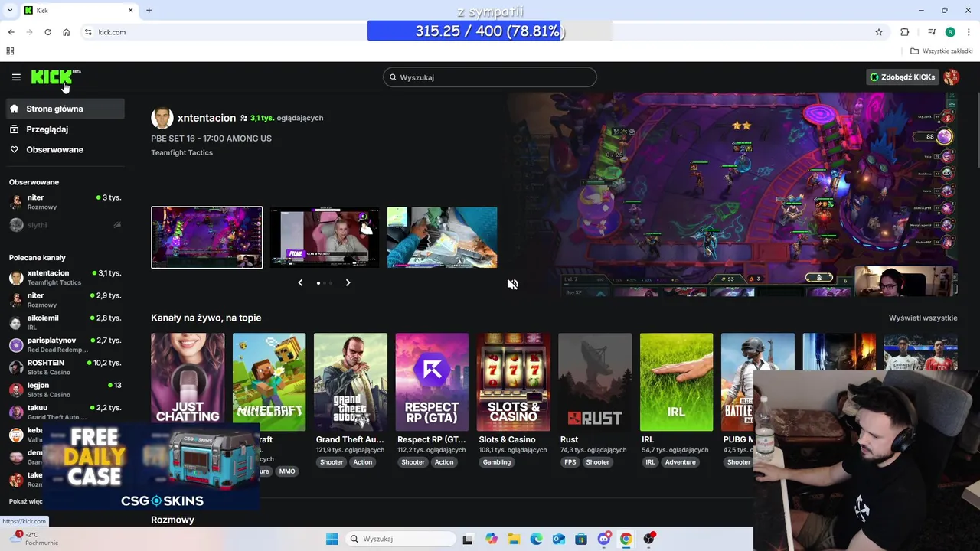Screen dimensions: 980x551
Task: Show the next featured stream
Action: (348, 282)
